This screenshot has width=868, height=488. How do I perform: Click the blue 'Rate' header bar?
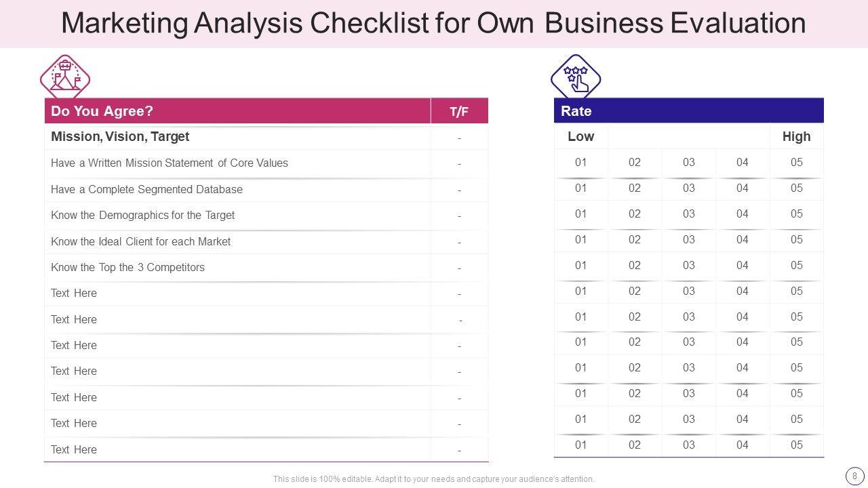point(688,111)
